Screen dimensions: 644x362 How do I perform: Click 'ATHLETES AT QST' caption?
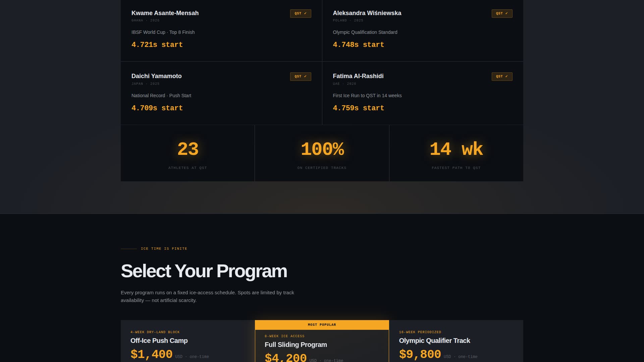[188, 168]
